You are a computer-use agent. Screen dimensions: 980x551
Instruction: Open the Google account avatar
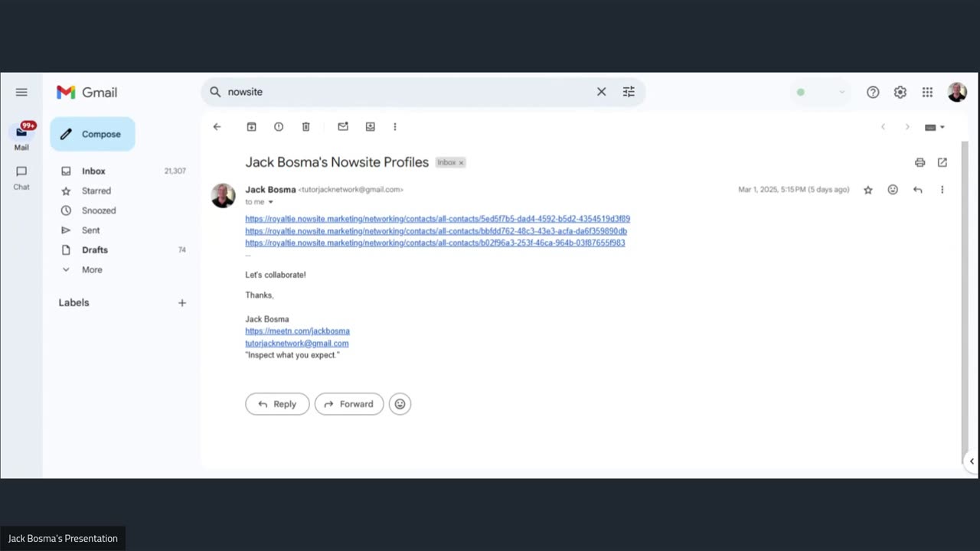[x=957, y=93]
